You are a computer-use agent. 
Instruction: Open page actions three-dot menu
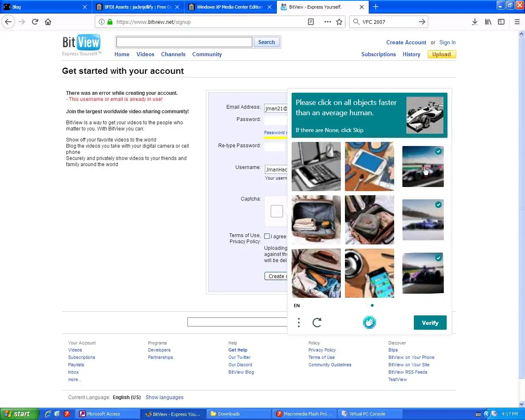click(x=327, y=22)
